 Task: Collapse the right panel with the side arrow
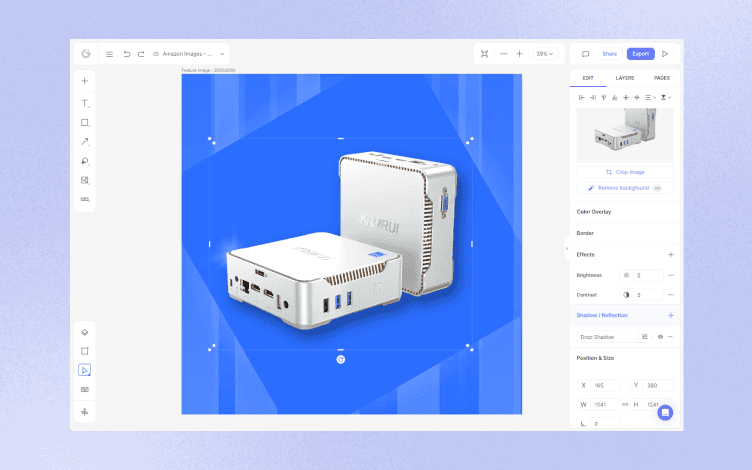click(x=566, y=248)
